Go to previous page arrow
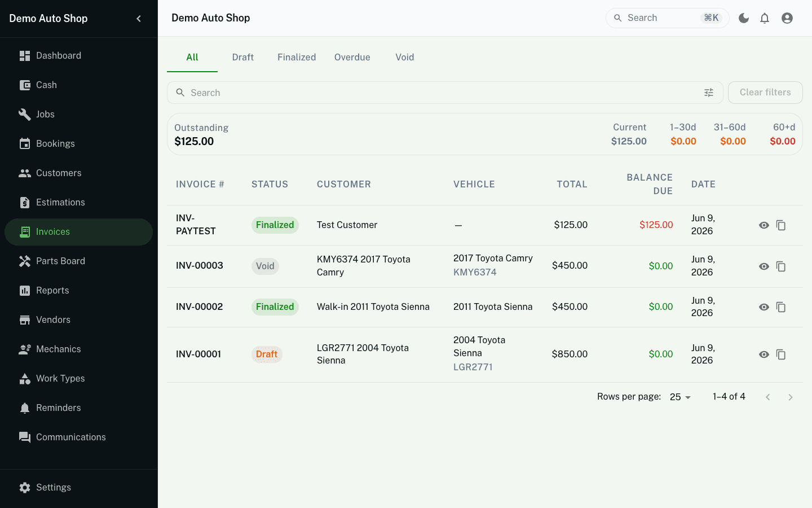Image resolution: width=812 pixels, height=508 pixels. coord(768,397)
